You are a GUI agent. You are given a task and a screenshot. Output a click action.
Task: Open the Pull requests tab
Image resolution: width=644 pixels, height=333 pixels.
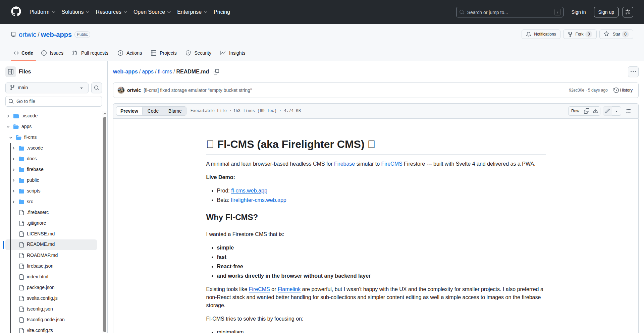(x=90, y=53)
